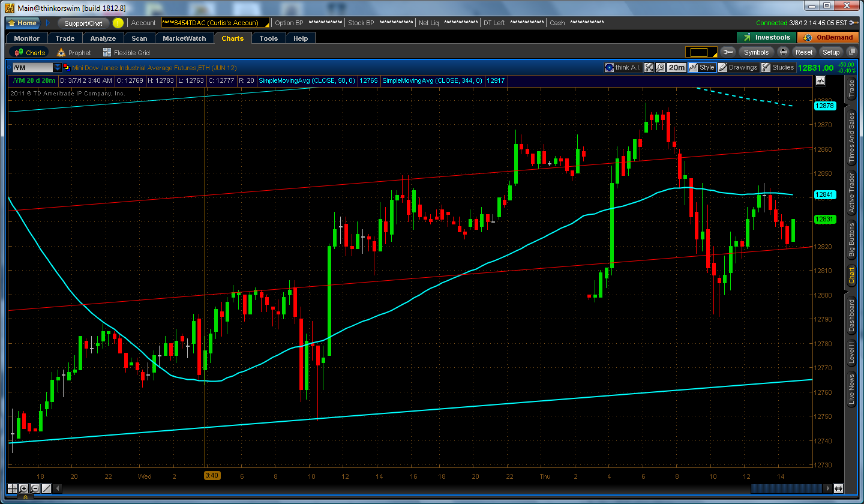Zoom in on the chart

[24, 488]
